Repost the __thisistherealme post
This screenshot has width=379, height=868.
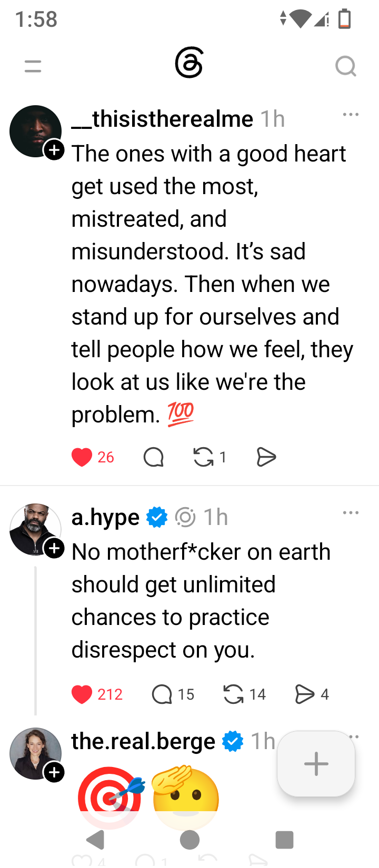click(203, 457)
